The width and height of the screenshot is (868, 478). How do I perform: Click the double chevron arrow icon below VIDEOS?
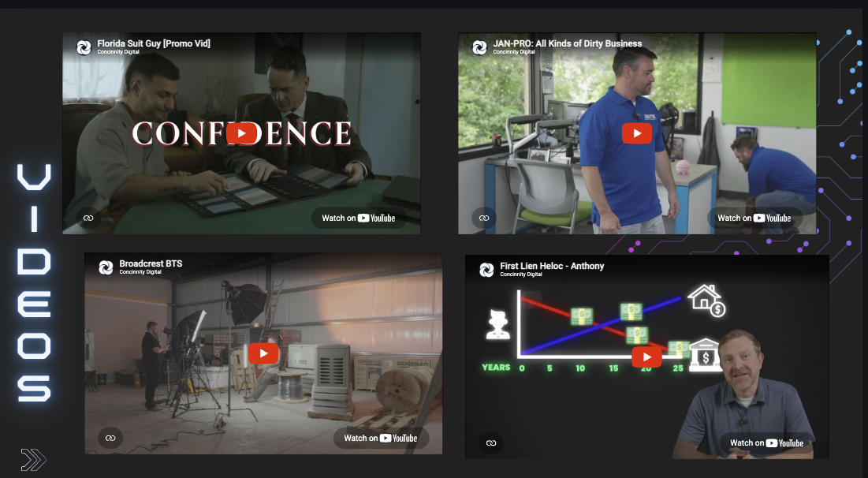[33, 460]
